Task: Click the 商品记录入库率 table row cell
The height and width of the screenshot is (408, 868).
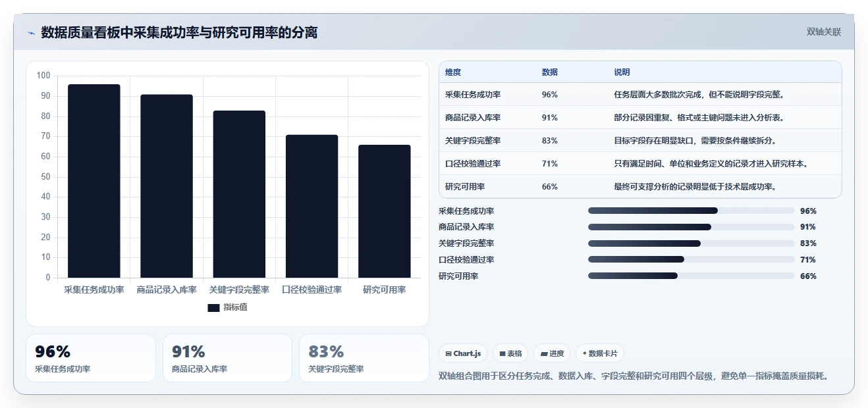Action: 473,118
